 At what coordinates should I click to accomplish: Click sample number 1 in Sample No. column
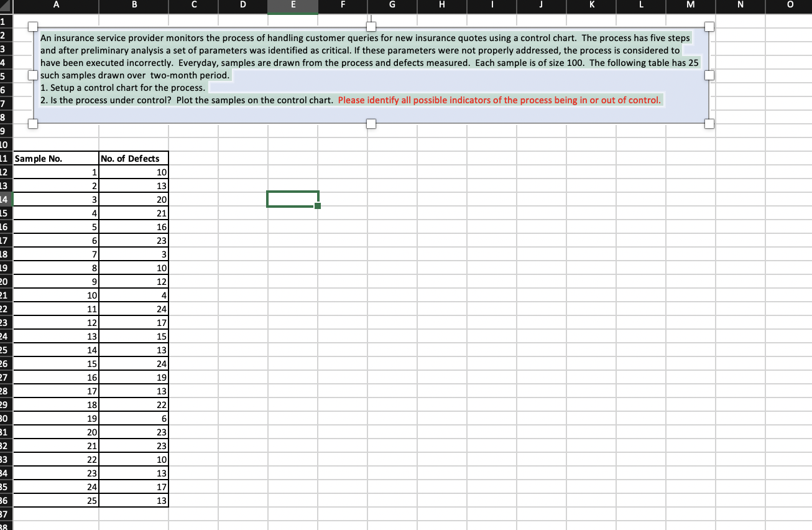[x=56, y=172]
